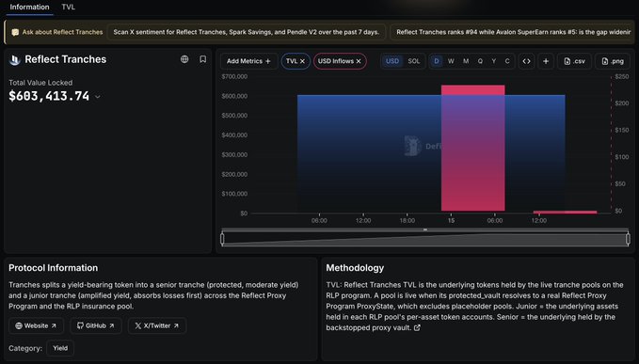Select daily D interval
Image resolution: width=639 pixels, height=364 pixels.
coord(437,61)
